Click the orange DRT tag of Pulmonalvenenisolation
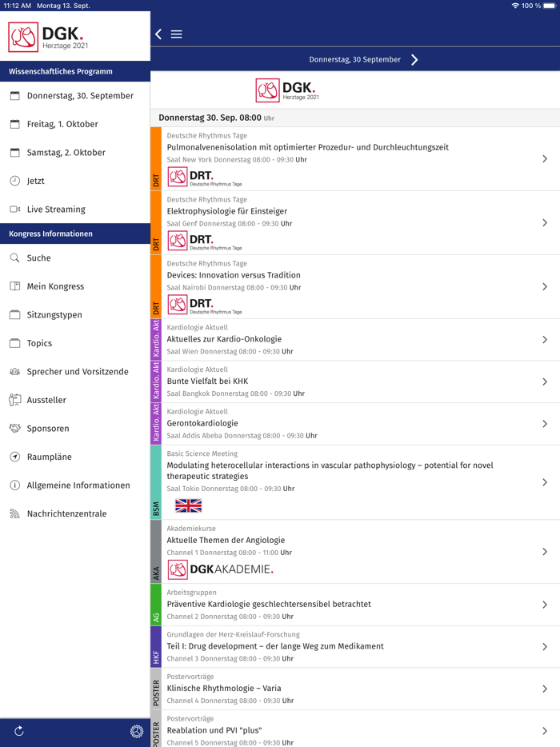560x747 pixels. [156, 158]
